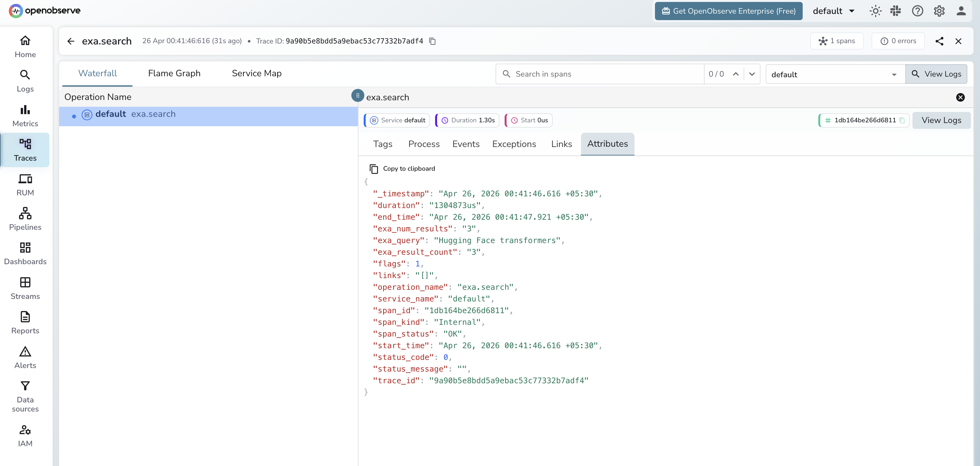Navigate to Logs via sidebar icon
The height and width of the screenshot is (466, 980).
tap(25, 80)
